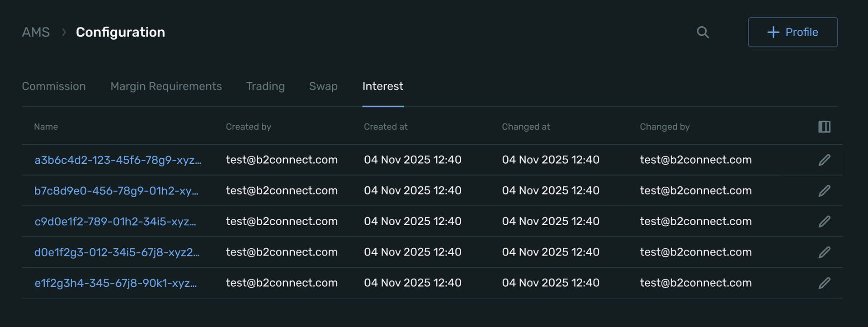Open profile a3b6c4d2-123-45f6 link
This screenshot has height=327, width=868.
click(118, 160)
